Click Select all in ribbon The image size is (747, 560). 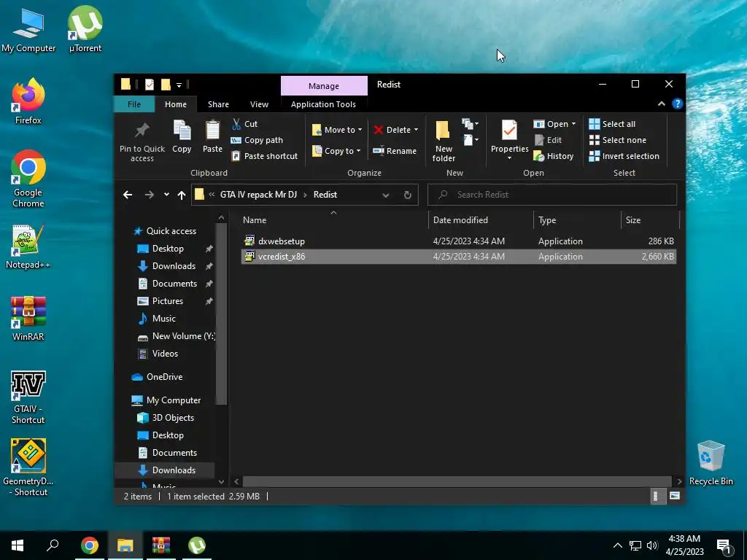[x=612, y=124]
